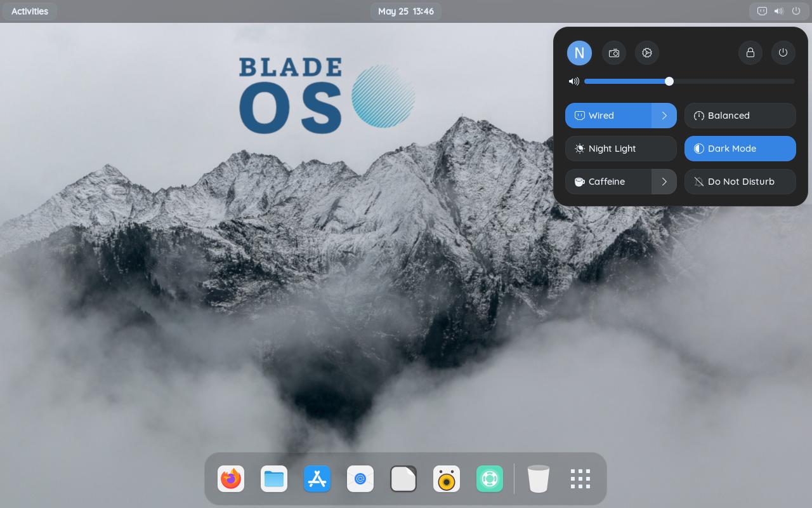This screenshot has width=812, height=508.
Task: Expand the Caffeine submenu arrow
Action: pyautogui.click(x=664, y=182)
